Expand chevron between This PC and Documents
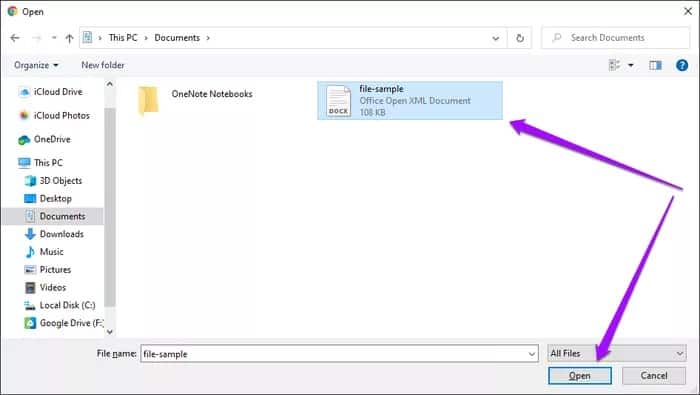 point(146,38)
